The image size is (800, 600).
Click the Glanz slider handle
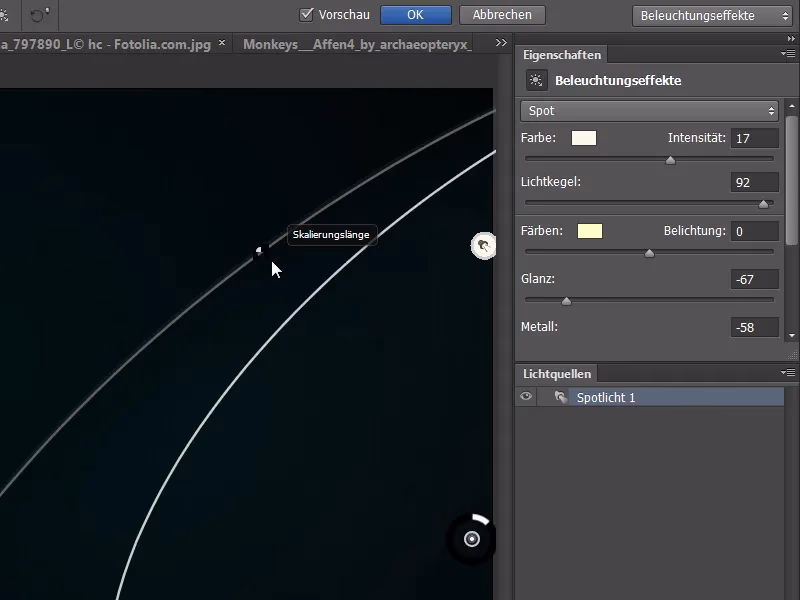(566, 300)
